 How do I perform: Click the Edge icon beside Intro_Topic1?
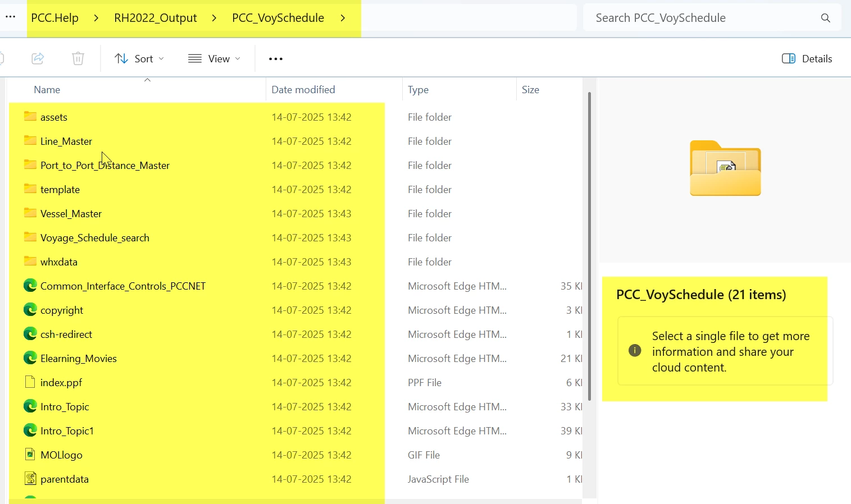coord(30,430)
